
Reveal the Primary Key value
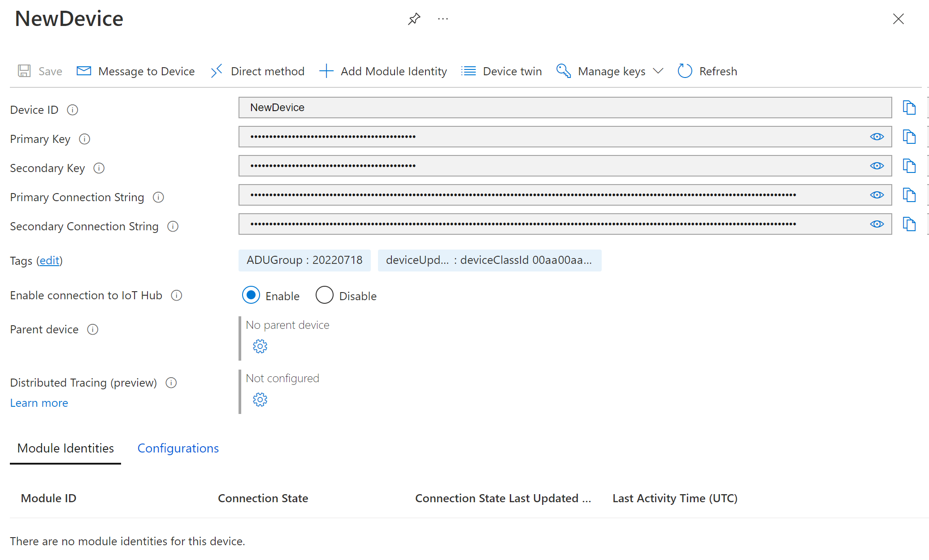coord(877,137)
